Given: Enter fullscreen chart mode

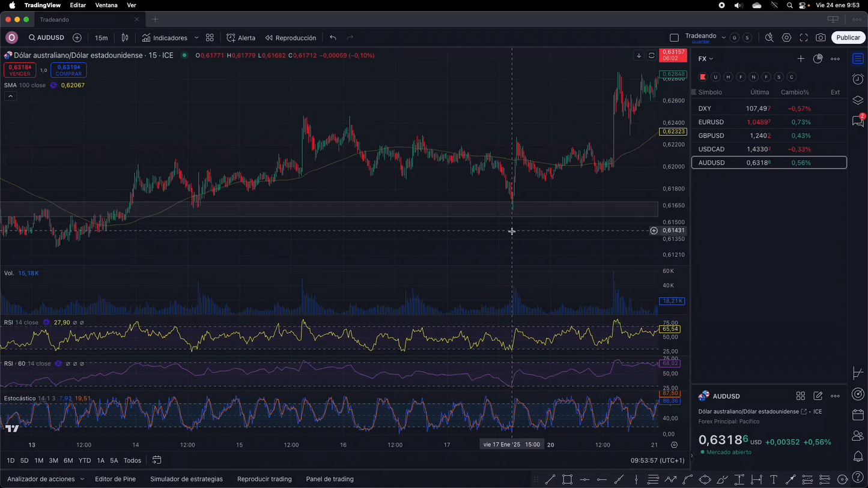Looking at the screenshot, I should tap(804, 38).
